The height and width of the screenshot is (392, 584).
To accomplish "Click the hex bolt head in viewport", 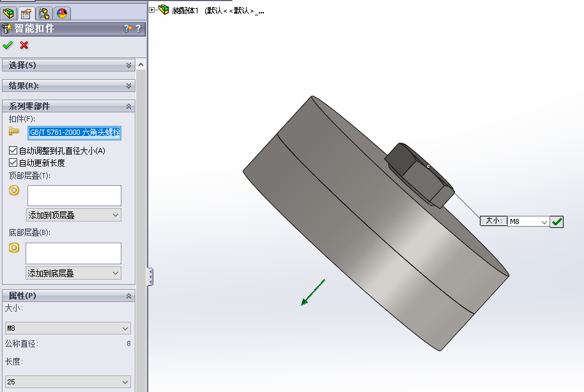I will (419, 174).
